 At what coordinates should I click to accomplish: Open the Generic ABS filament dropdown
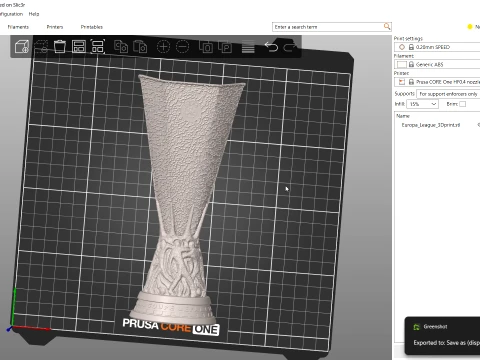tap(437, 64)
